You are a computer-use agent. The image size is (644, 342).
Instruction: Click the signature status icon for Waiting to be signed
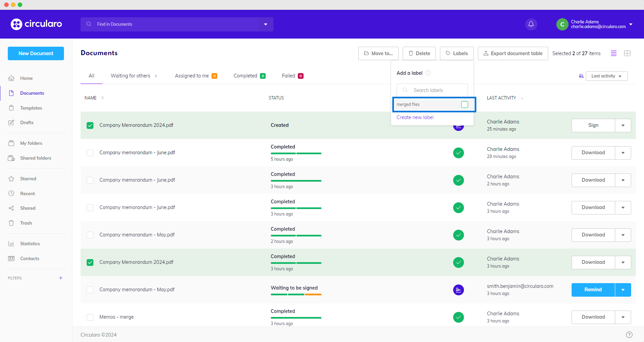pyautogui.click(x=458, y=290)
